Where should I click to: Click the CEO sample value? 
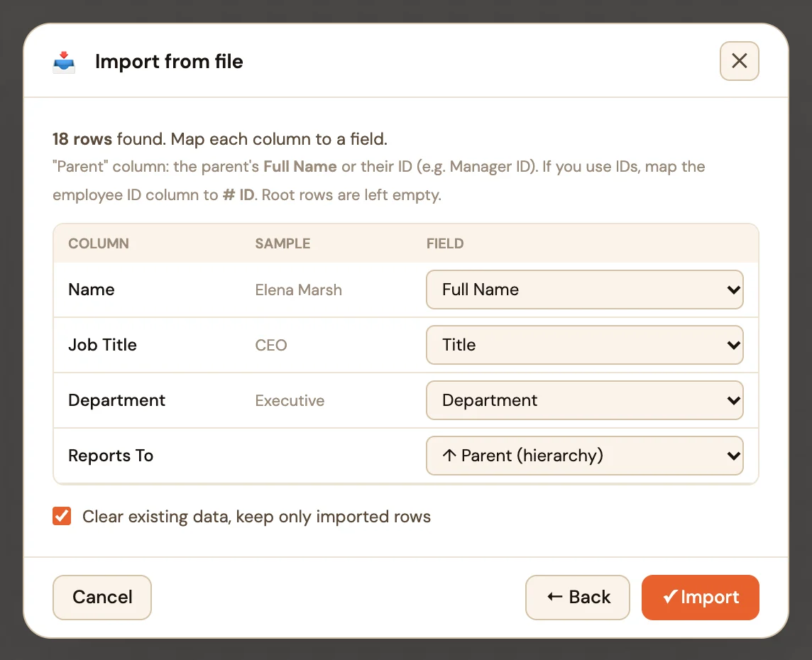point(271,346)
